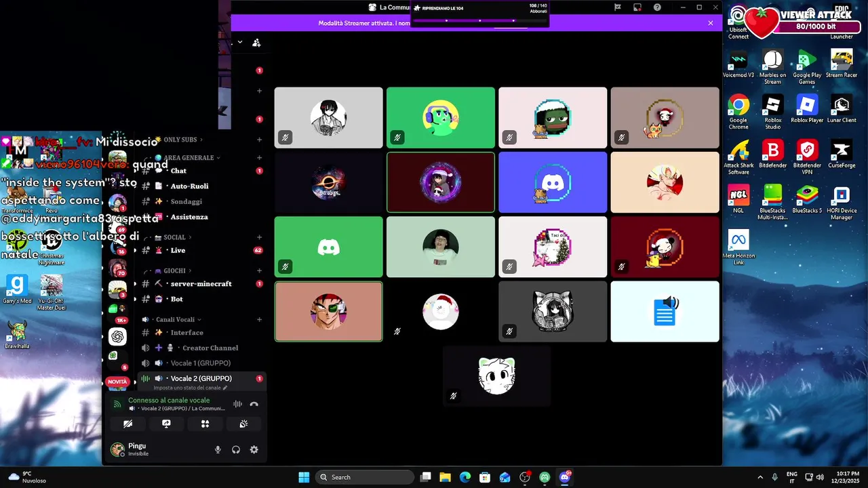Click the subscriber goal progress bar
The image size is (868, 488).
pos(479,20)
